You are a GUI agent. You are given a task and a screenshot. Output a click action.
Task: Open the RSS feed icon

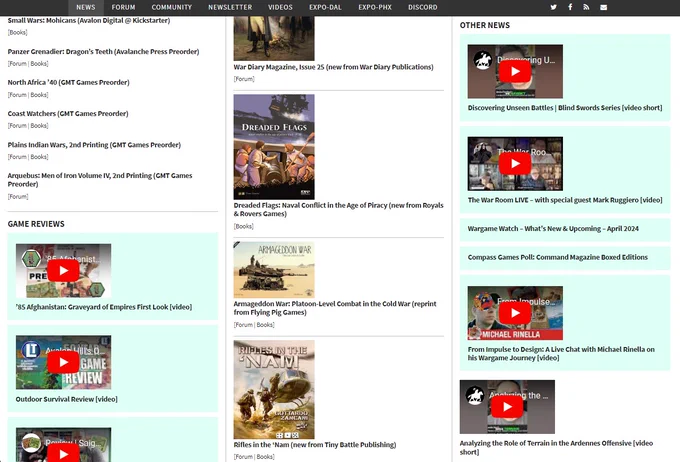(x=586, y=7)
